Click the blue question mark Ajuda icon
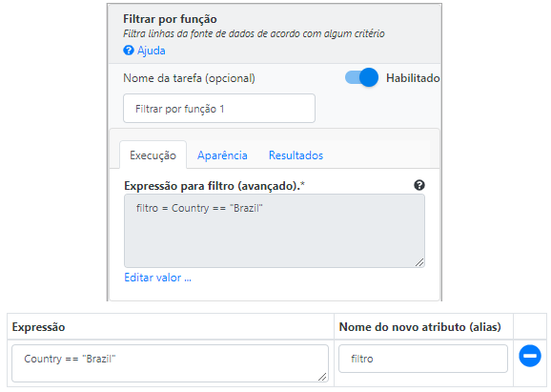 pos(129,51)
